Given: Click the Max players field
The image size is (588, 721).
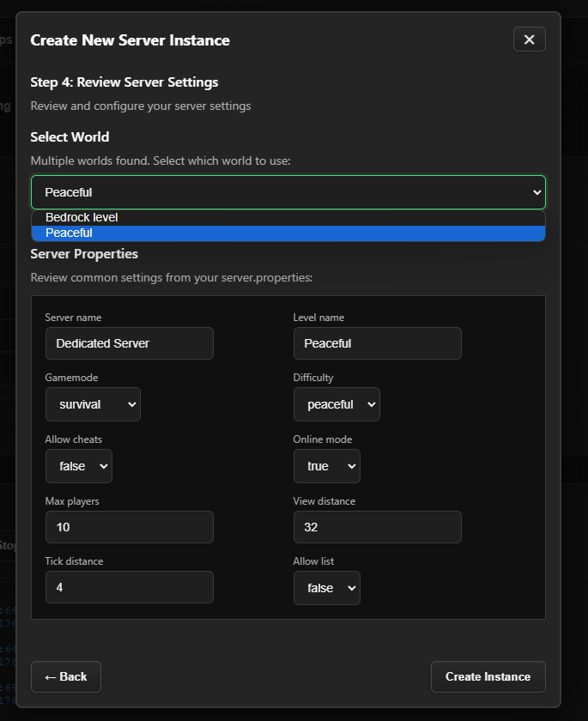Looking at the screenshot, I should pos(129,527).
